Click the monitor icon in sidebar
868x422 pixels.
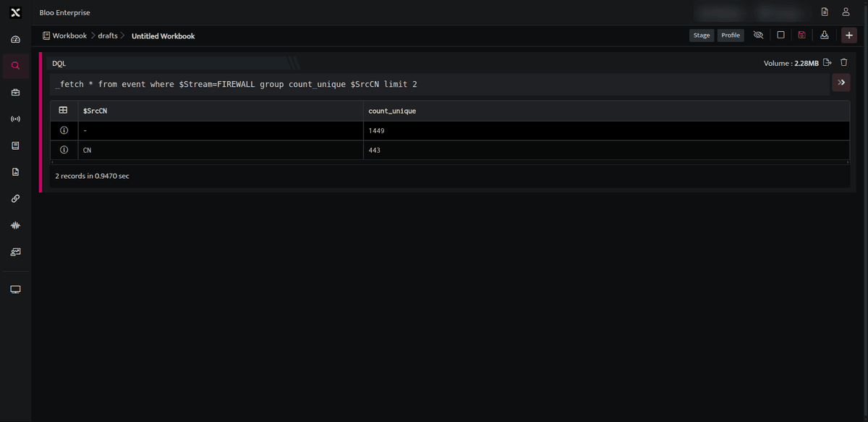click(15, 290)
